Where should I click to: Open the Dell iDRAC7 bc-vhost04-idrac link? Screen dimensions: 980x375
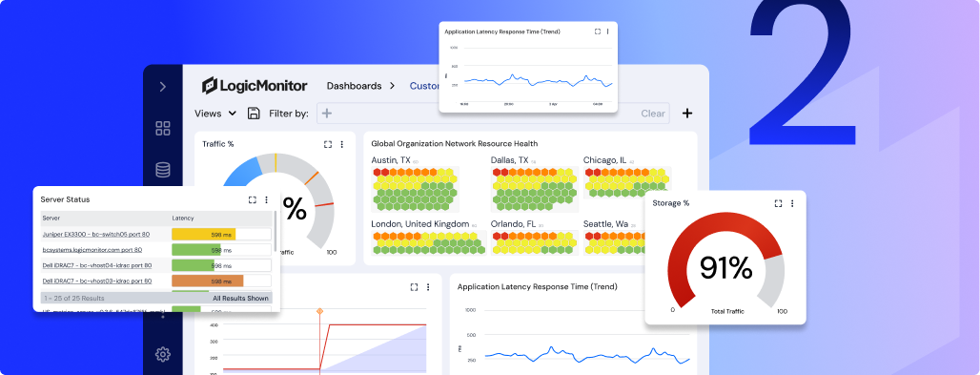coord(96,265)
